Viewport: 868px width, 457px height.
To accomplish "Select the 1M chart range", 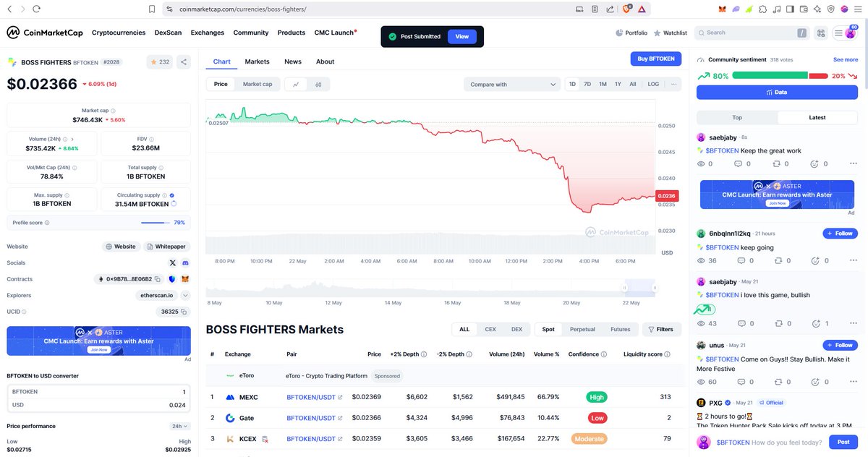I will [x=603, y=85].
